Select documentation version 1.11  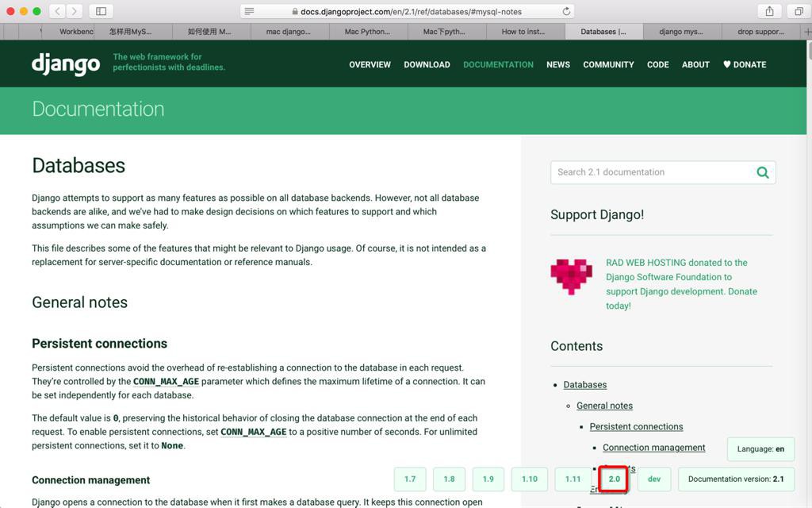(x=573, y=479)
